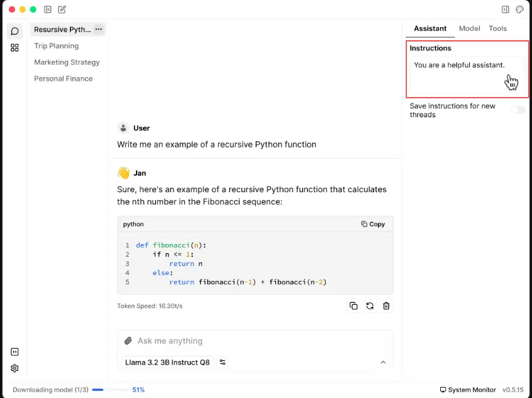532x398 pixels.
Task: Delete the message with trash icon
Action: point(386,306)
